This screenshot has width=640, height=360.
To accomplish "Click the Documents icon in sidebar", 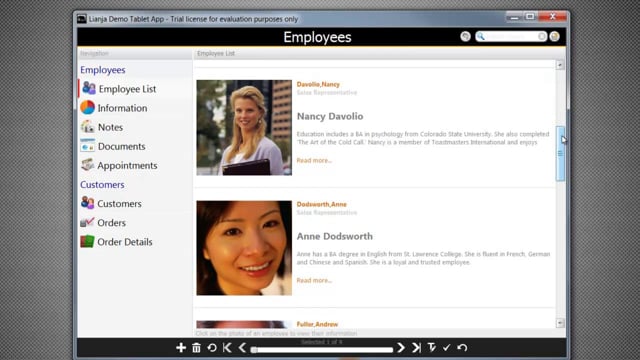I will [x=87, y=146].
